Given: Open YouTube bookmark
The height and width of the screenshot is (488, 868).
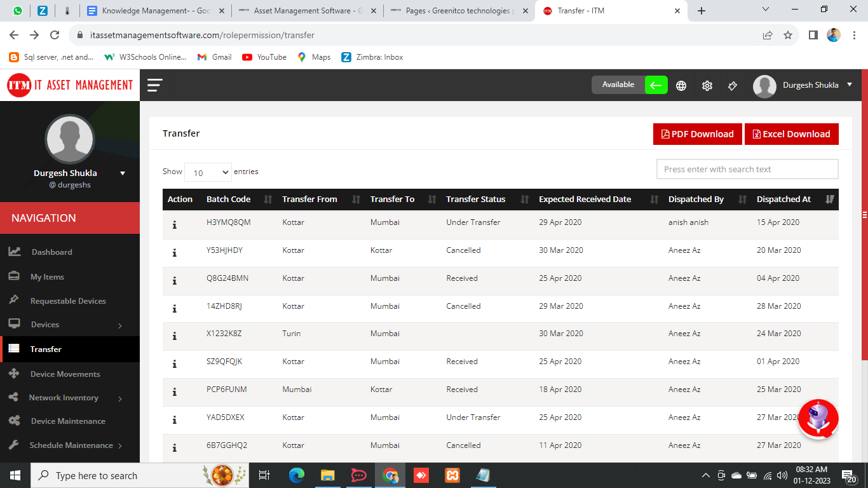Looking at the screenshot, I should (264, 57).
